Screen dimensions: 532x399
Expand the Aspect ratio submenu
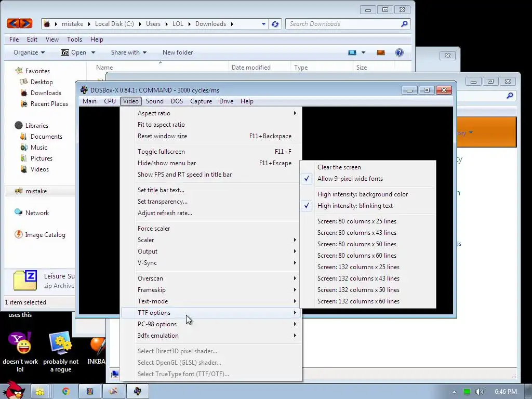pos(211,113)
